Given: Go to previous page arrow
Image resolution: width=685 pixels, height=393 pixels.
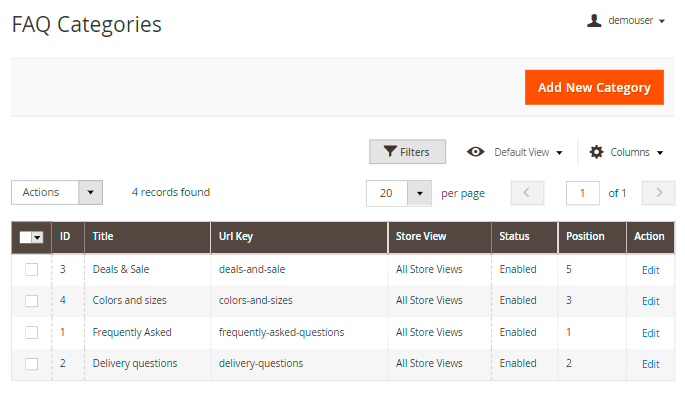Looking at the screenshot, I should tap(527, 193).
